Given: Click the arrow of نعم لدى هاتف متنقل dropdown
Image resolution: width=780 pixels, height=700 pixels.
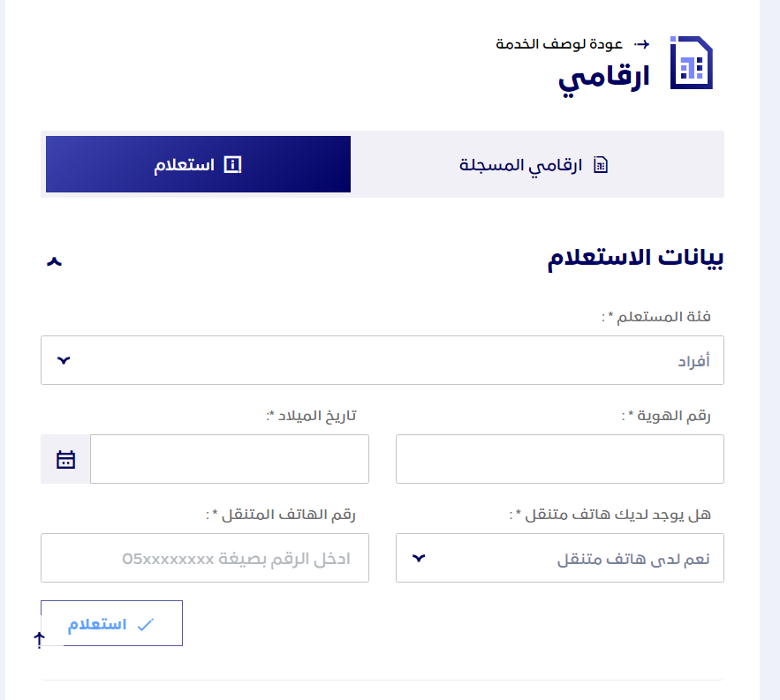Looking at the screenshot, I should [419, 558].
